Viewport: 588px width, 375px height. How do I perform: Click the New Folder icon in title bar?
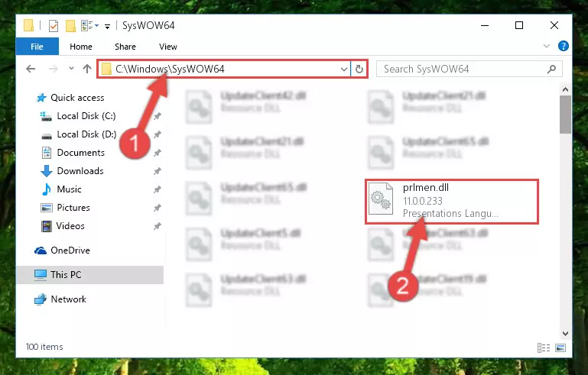tap(70, 26)
